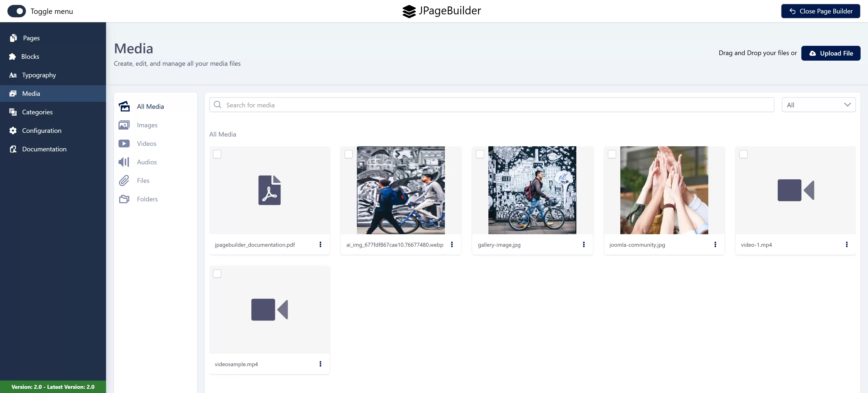Viewport: 868px width, 393px height.
Task: Click the gallery-image.jpg file name
Action: [499, 245]
